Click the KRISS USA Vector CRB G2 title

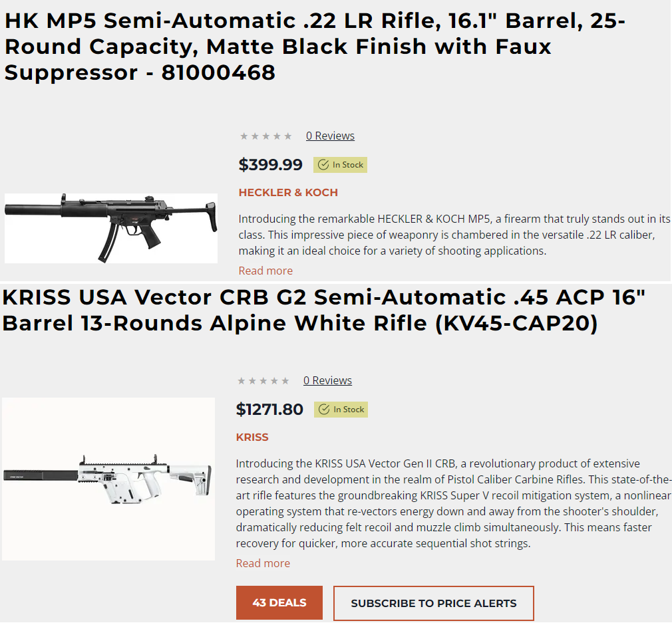tap(324, 310)
